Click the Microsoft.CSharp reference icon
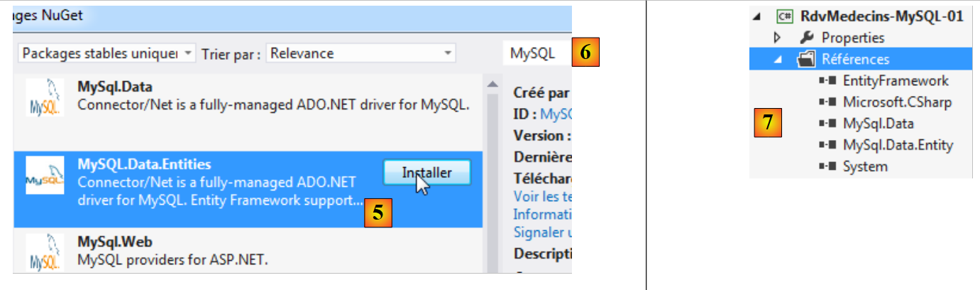This screenshot has width=980, height=290. 826,102
